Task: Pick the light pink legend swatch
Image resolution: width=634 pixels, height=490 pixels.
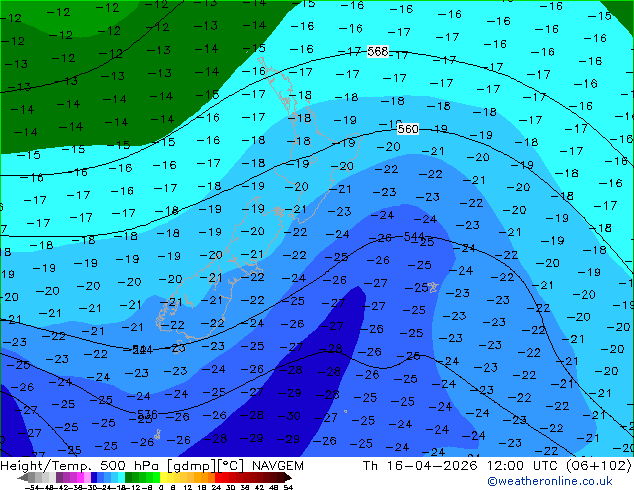Action: [87, 478]
